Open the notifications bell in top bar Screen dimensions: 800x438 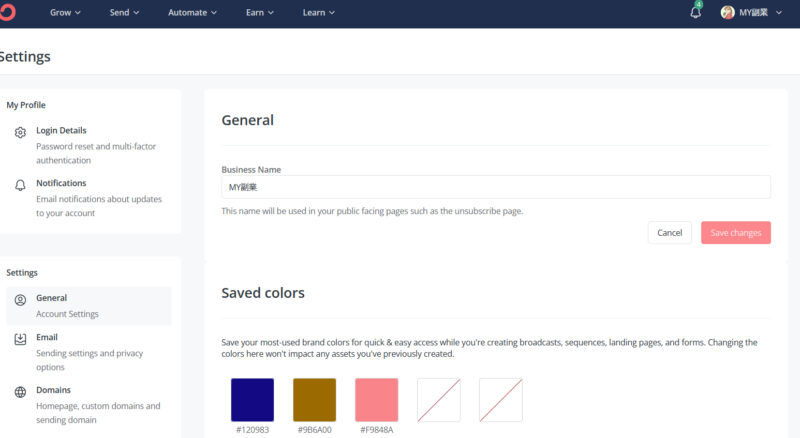[x=696, y=13]
